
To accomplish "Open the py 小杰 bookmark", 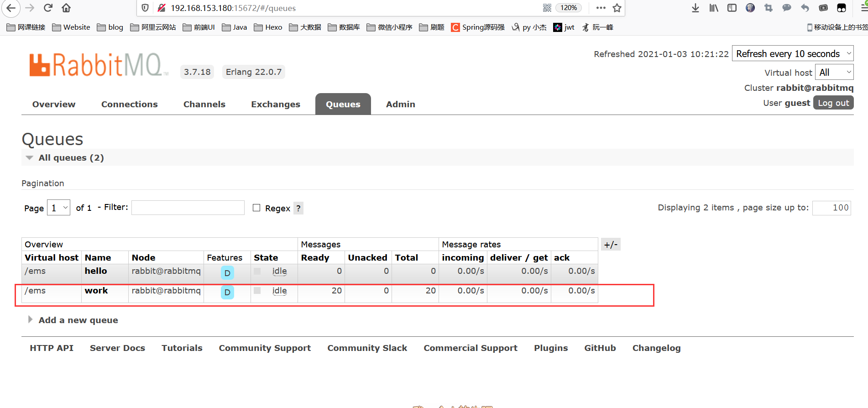I will (529, 27).
